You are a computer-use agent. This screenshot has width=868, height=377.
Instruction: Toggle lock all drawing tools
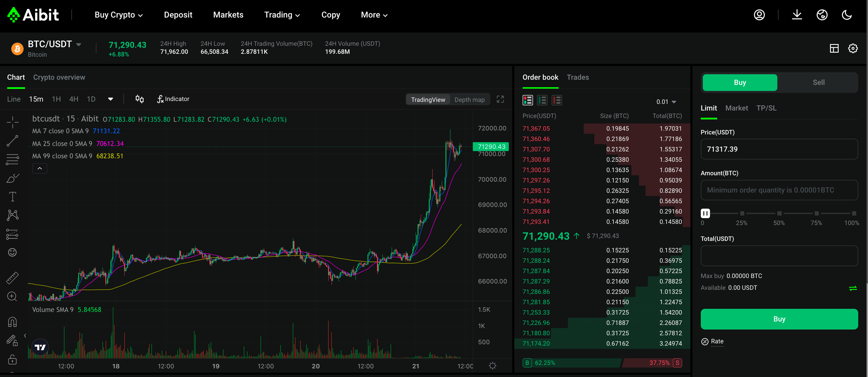click(x=12, y=359)
